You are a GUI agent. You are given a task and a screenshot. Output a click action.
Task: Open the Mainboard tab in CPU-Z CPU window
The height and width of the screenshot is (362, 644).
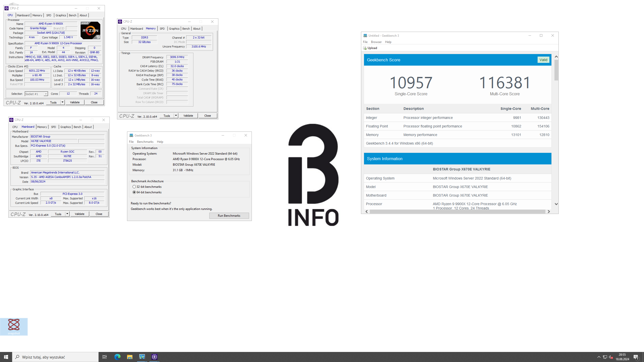(23, 15)
